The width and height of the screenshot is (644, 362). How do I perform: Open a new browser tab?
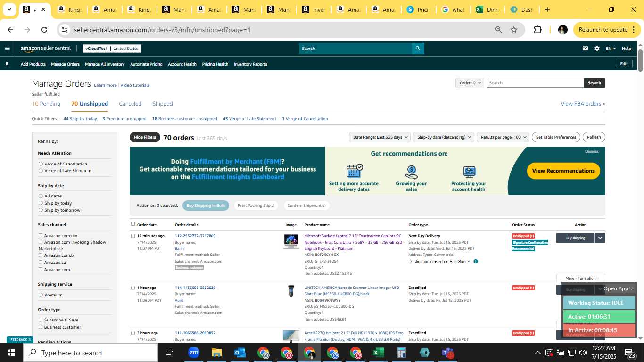coord(547,9)
